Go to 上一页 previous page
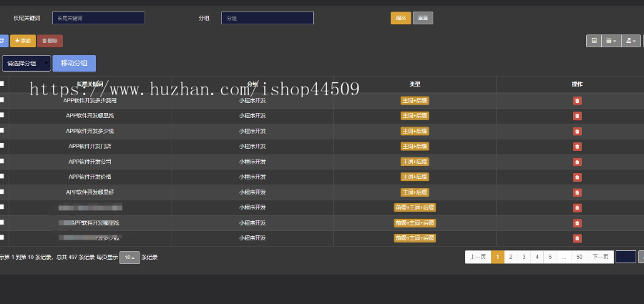Screen dimensions: 644x304 (x=478, y=257)
